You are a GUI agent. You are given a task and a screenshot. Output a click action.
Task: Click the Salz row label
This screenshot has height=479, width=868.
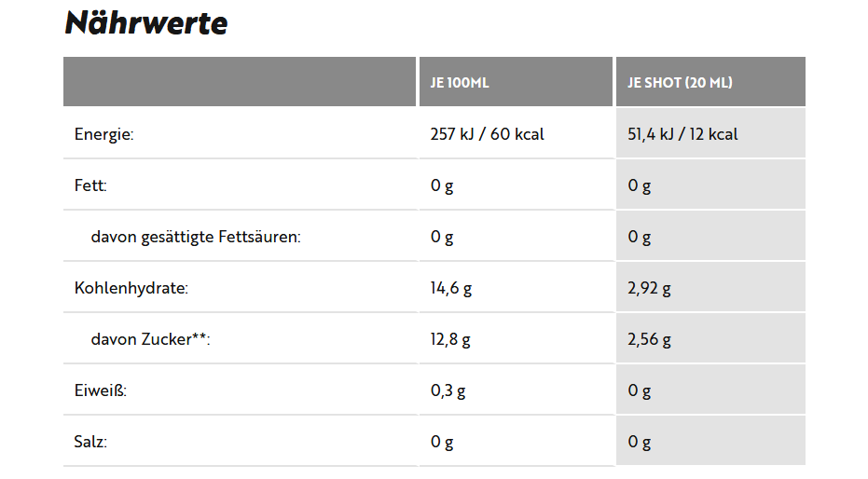point(90,442)
